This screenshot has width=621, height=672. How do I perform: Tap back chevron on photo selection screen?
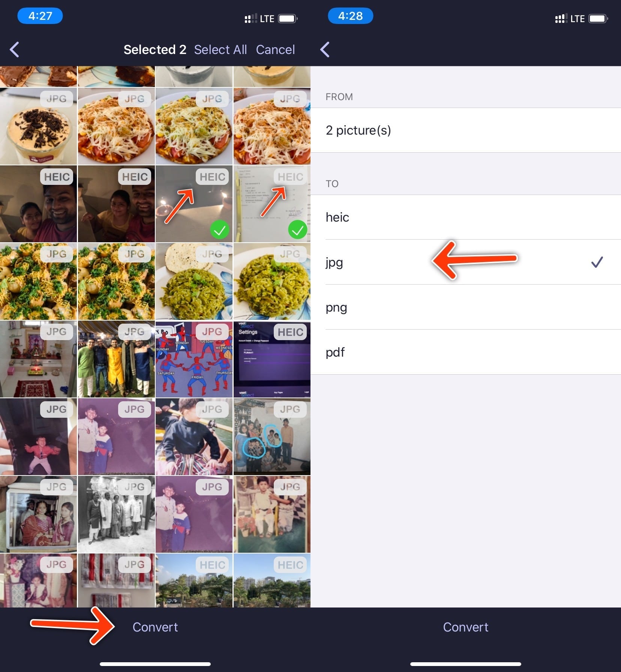pos(15,49)
